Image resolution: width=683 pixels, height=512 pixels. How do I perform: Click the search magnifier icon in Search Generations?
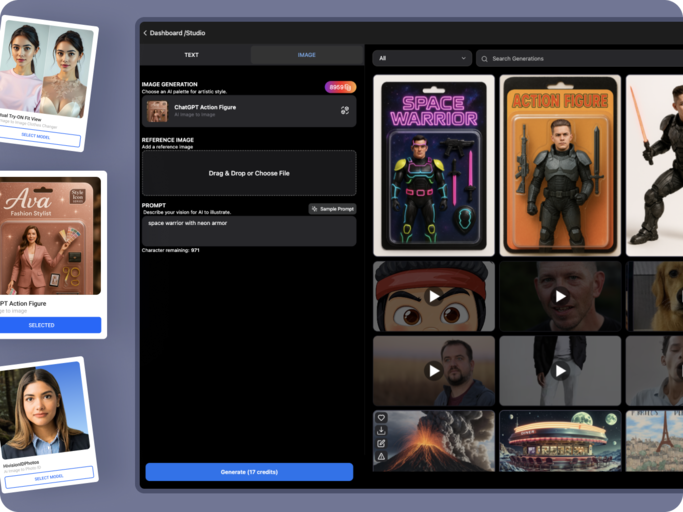[x=485, y=59]
